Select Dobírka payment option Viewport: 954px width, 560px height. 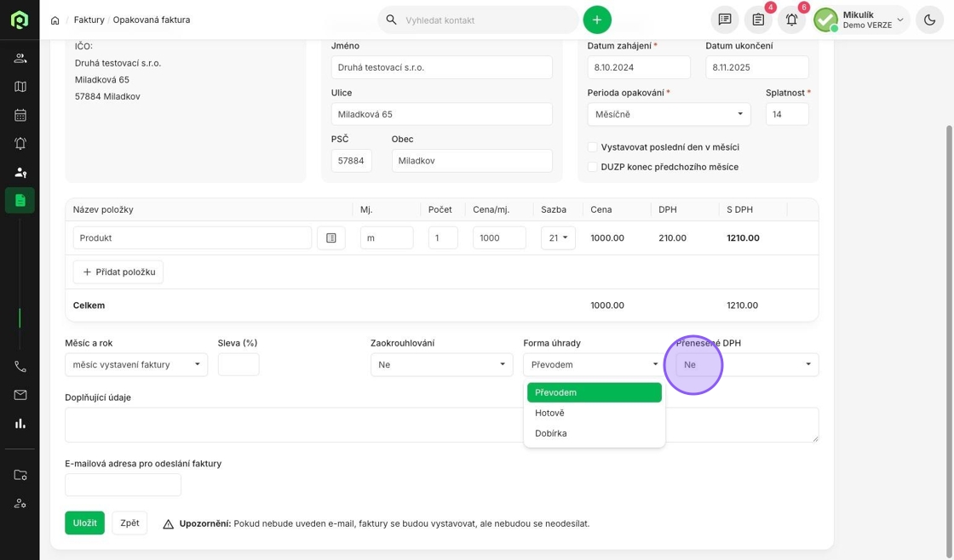coord(595,433)
